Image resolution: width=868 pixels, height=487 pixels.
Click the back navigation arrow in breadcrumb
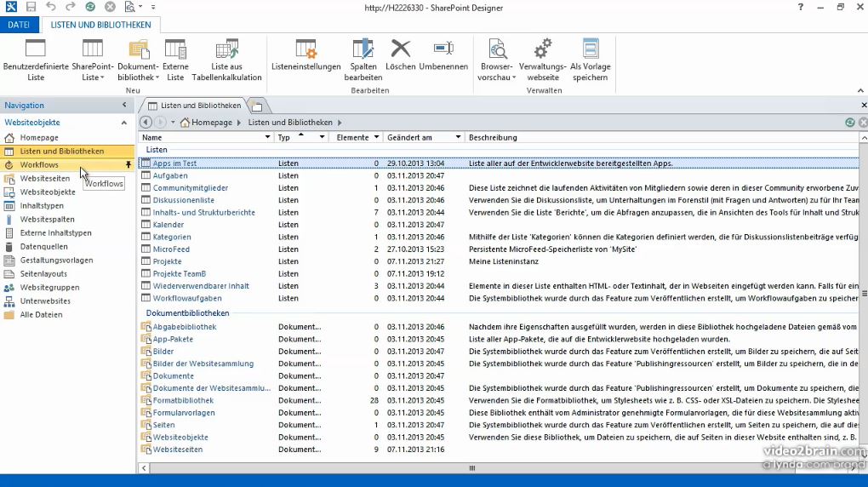tap(146, 122)
